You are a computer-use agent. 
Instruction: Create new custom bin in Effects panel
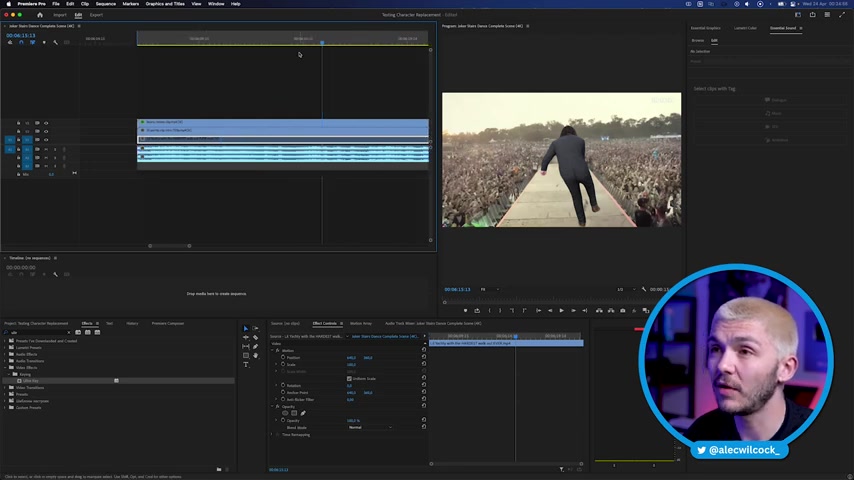click(x=219, y=469)
